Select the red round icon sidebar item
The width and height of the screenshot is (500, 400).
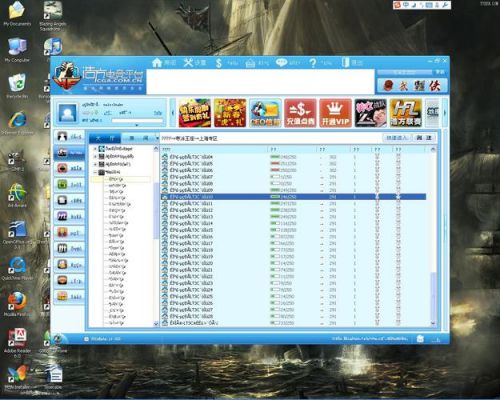pyautogui.click(x=69, y=168)
